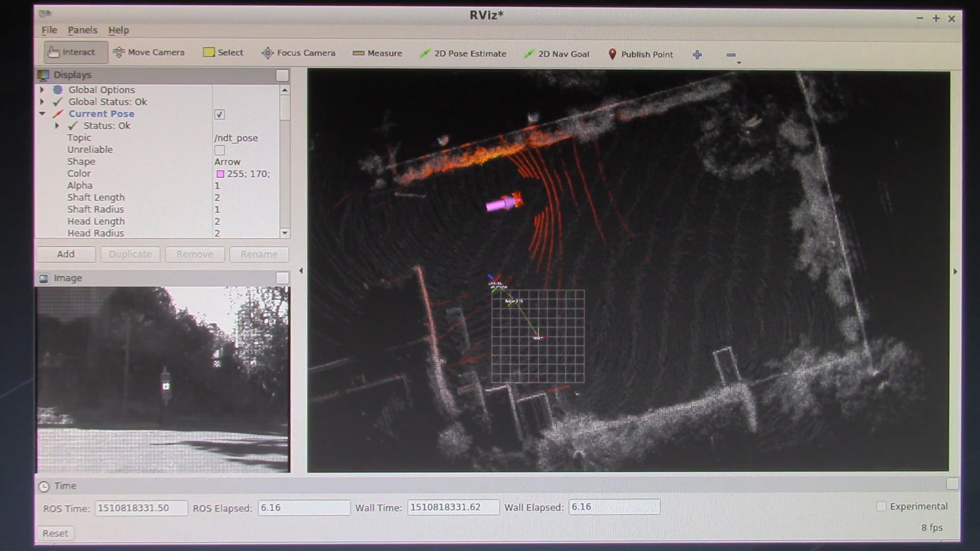Image resolution: width=980 pixels, height=551 pixels.
Task: Choose the Select tool
Action: (223, 52)
